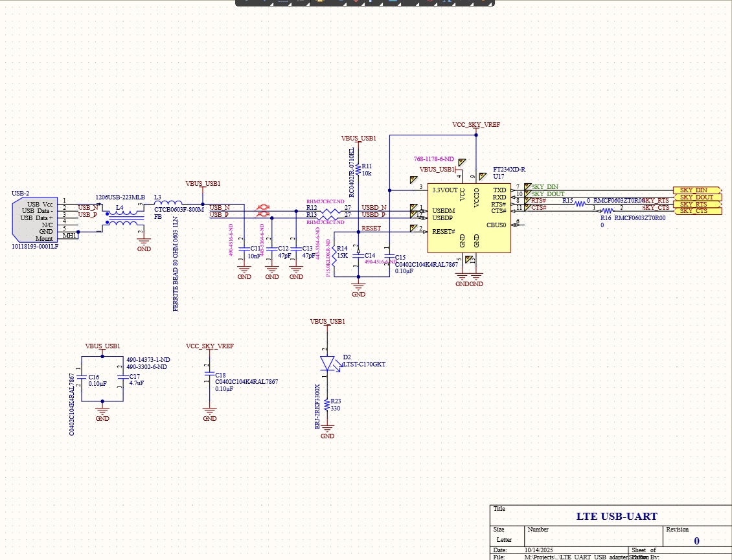Select the R23 330 ohm resistor
Image resolution: width=732 pixels, height=560 pixels.
pos(328,403)
